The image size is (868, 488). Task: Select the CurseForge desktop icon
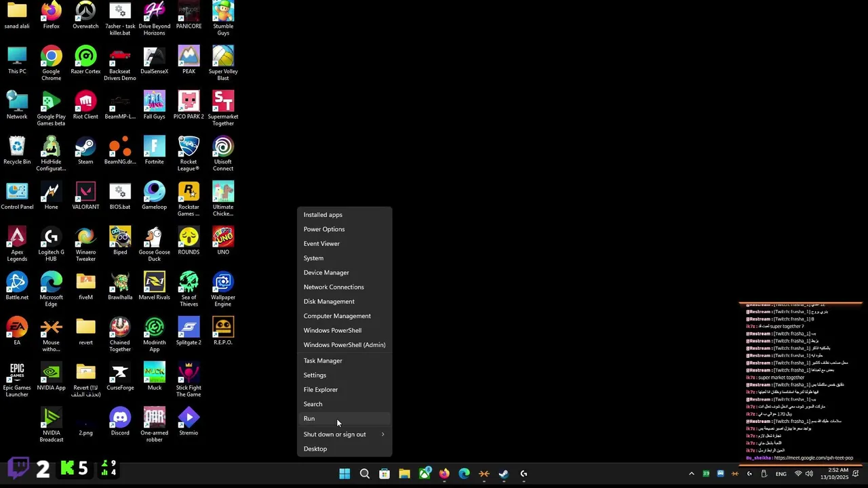coord(120,377)
